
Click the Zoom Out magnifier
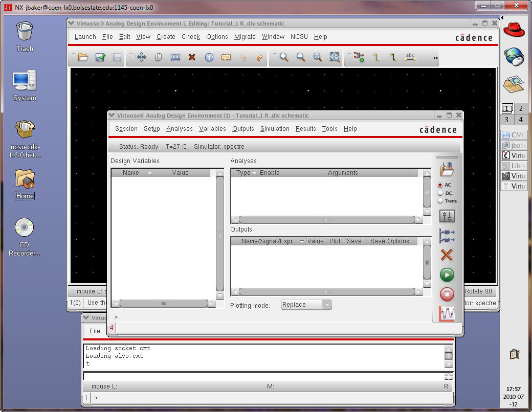pyautogui.click(x=301, y=57)
